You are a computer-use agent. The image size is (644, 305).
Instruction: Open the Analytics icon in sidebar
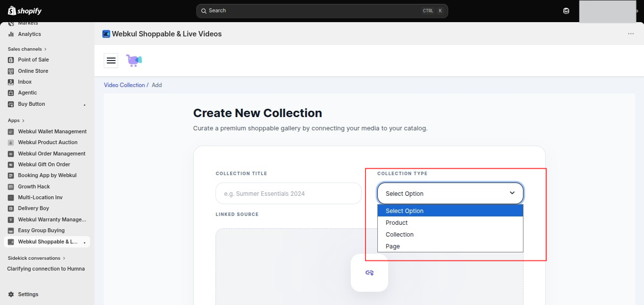click(x=11, y=34)
